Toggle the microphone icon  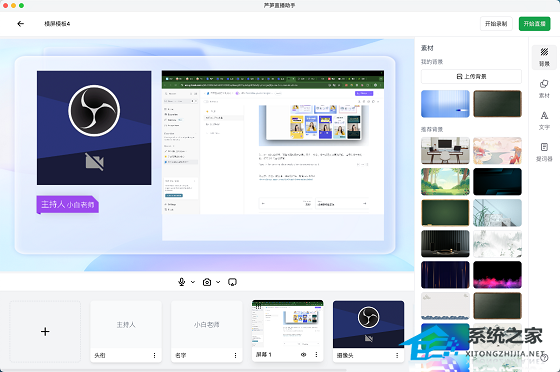pos(182,282)
